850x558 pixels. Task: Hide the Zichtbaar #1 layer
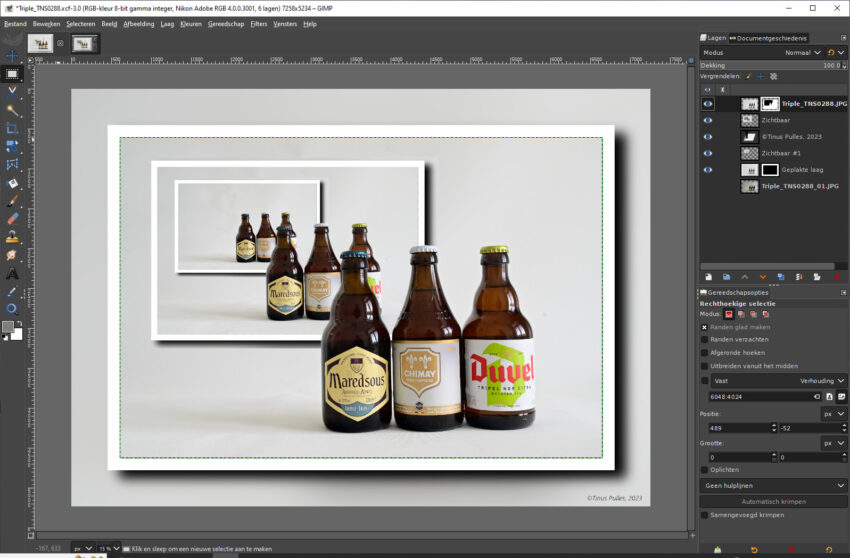tap(707, 153)
